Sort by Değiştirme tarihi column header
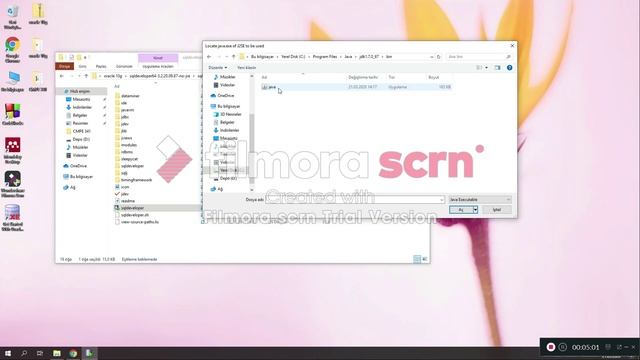This screenshot has width=640, height=360. point(363,77)
